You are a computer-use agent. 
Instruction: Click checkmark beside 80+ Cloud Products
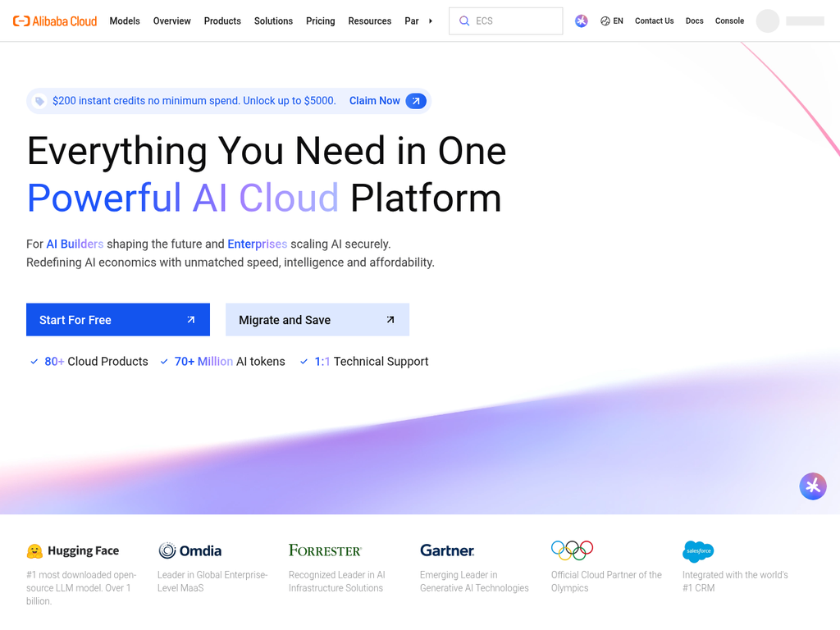tap(34, 362)
